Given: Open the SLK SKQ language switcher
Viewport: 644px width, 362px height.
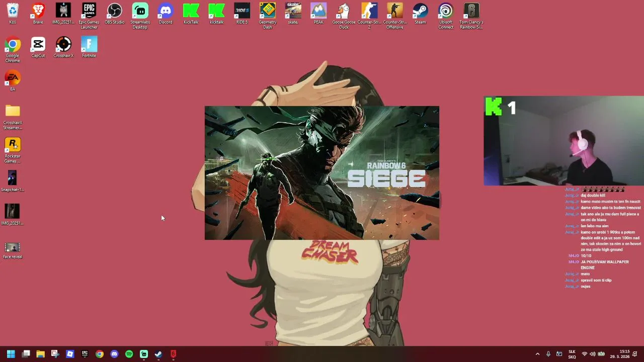Looking at the screenshot, I should 572,354.
